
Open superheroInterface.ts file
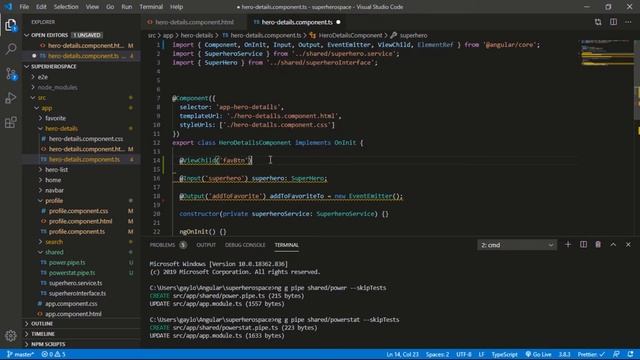[77, 293]
